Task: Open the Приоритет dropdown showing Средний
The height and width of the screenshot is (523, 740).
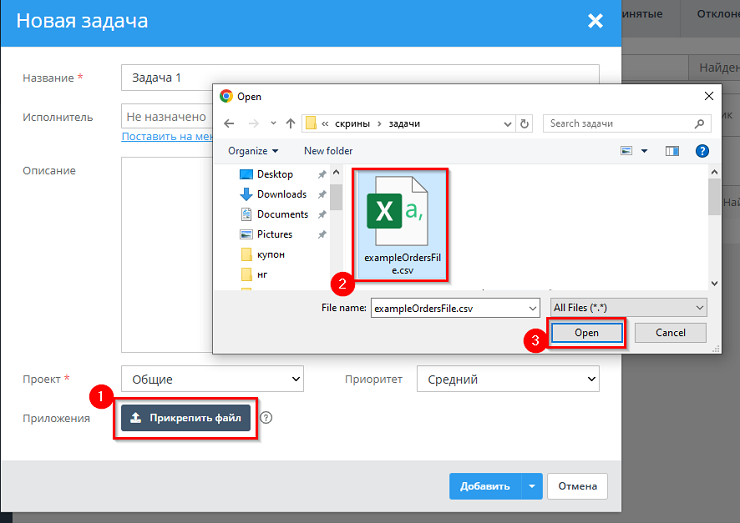Action: click(509, 380)
